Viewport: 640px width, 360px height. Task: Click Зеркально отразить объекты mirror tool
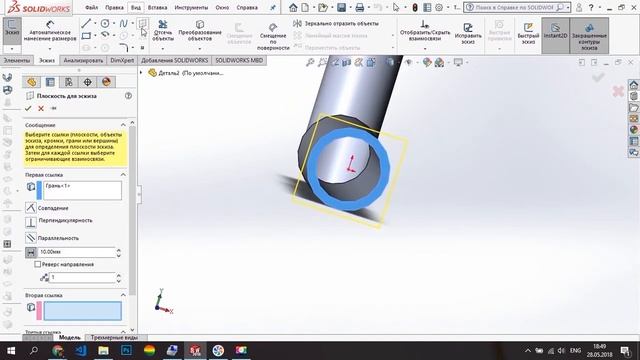(336, 24)
